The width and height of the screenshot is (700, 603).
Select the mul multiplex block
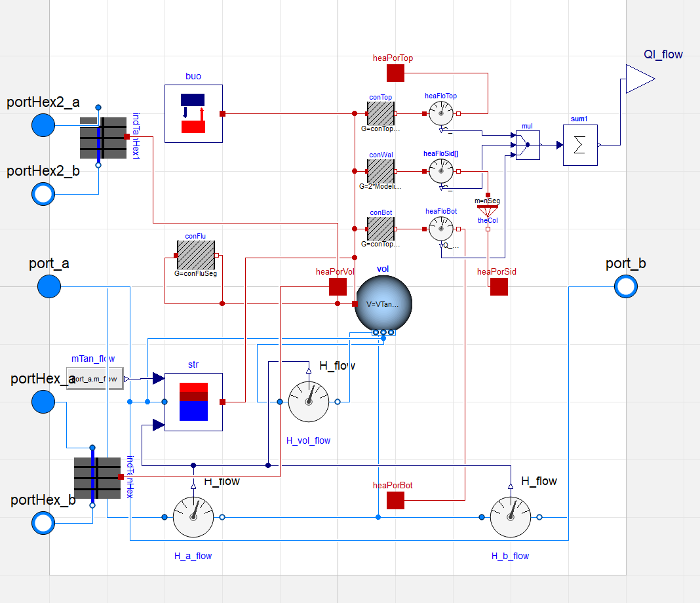[528, 145]
